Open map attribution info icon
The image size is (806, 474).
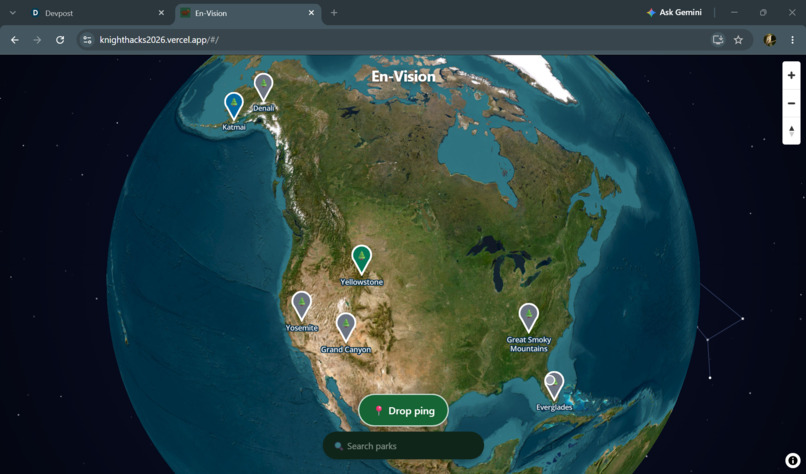[793, 460]
